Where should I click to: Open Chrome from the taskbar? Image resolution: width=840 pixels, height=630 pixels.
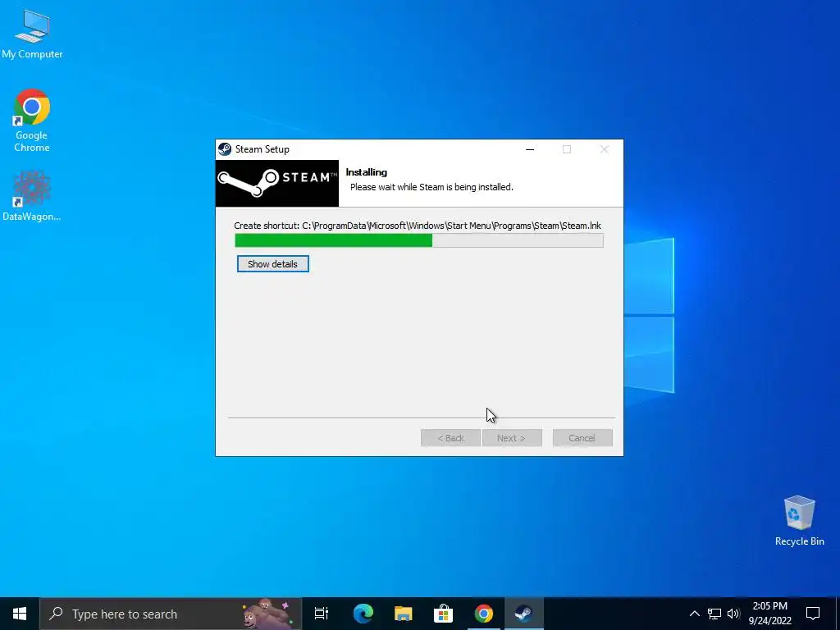click(x=484, y=614)
